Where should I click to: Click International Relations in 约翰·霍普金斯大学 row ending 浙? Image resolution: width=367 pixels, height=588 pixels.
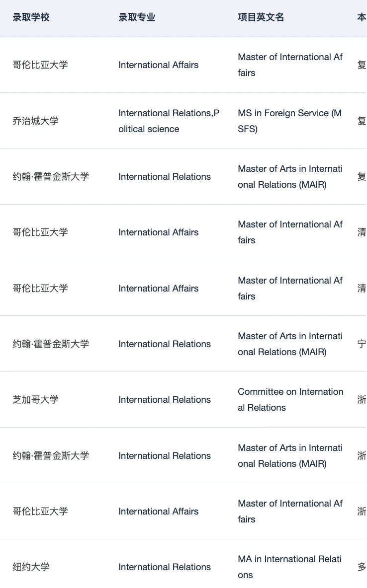pos(165,455)
